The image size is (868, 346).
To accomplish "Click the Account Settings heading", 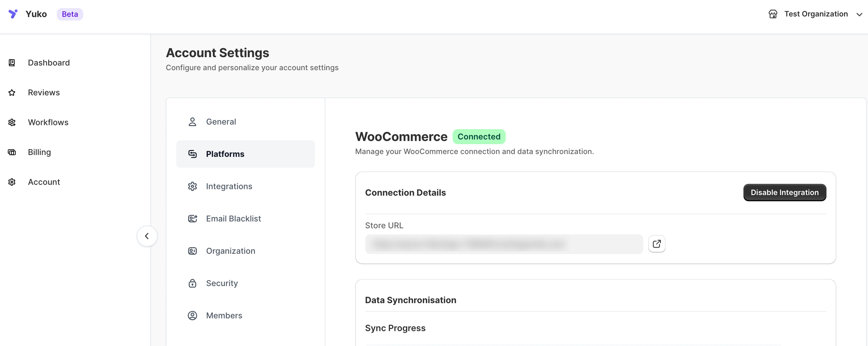I will [217, 52].
